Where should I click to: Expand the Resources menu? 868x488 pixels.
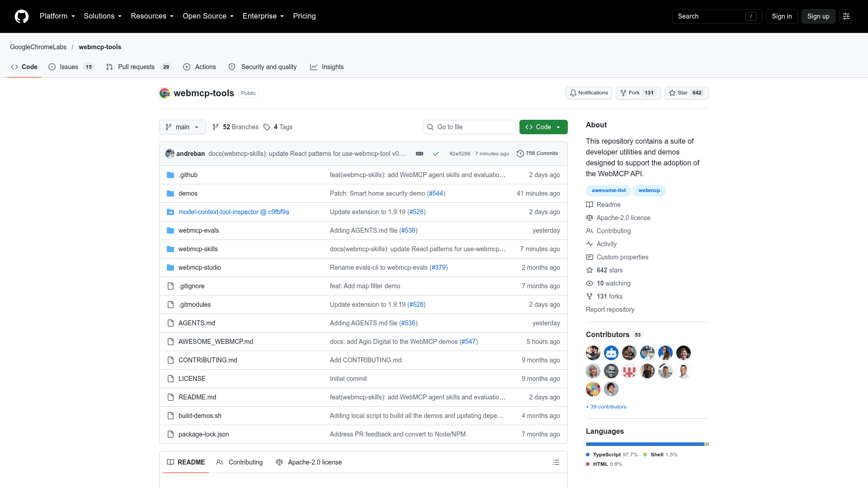[x=152, y=16]
